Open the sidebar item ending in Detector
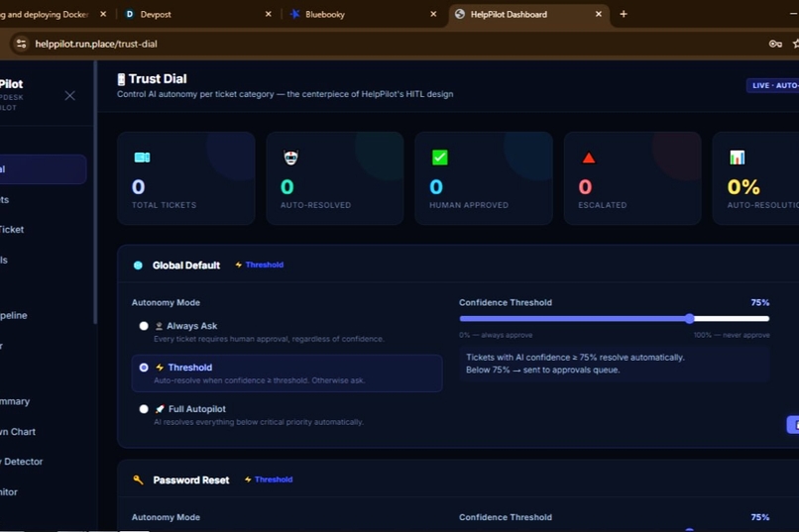The height and width of the screenshot is (532, 799). tap(42, 462)
